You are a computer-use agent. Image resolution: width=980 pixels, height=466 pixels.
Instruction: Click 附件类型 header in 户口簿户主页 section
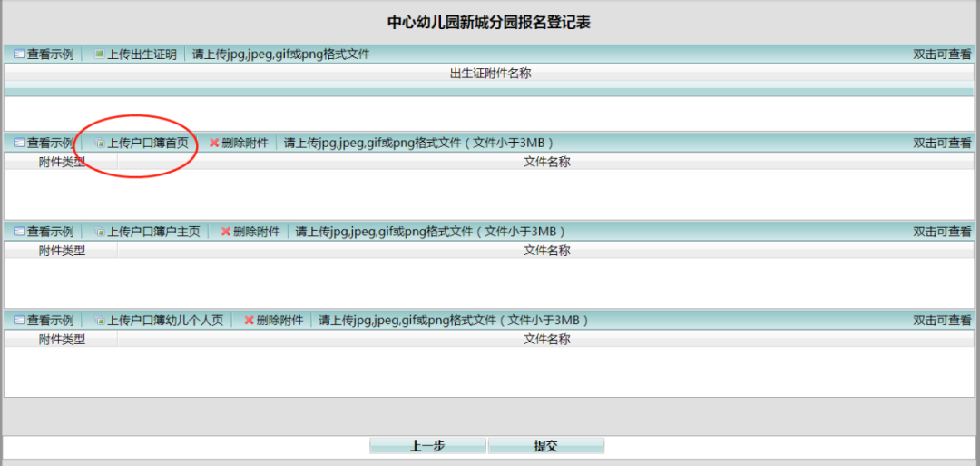tap(62, 251)
